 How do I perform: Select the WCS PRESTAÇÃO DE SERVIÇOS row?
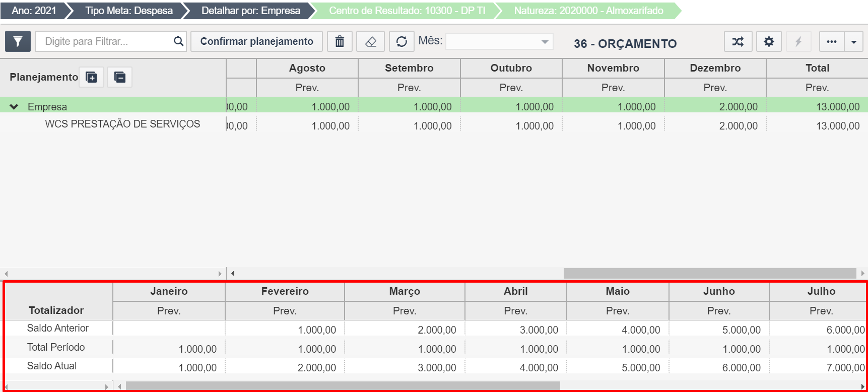coord(122,124)
